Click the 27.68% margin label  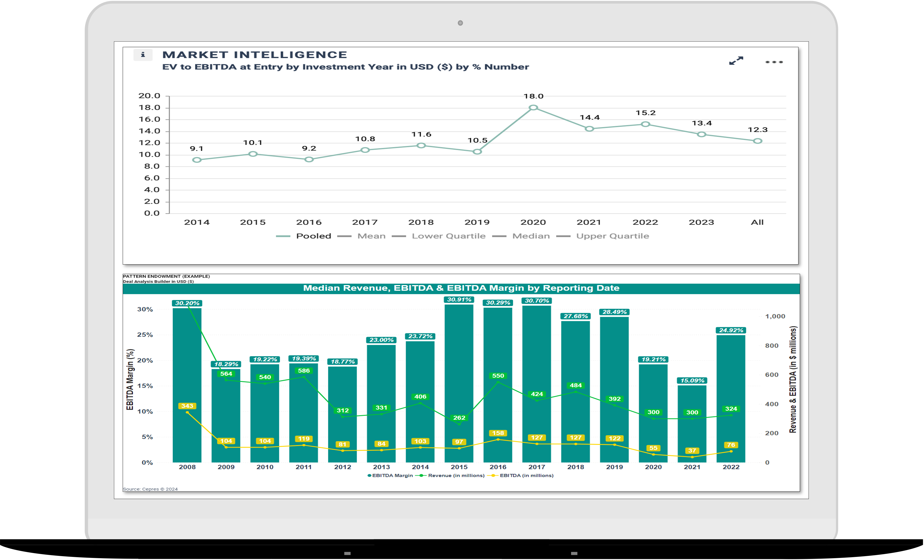pyautogui.click(x=576, y=316)
